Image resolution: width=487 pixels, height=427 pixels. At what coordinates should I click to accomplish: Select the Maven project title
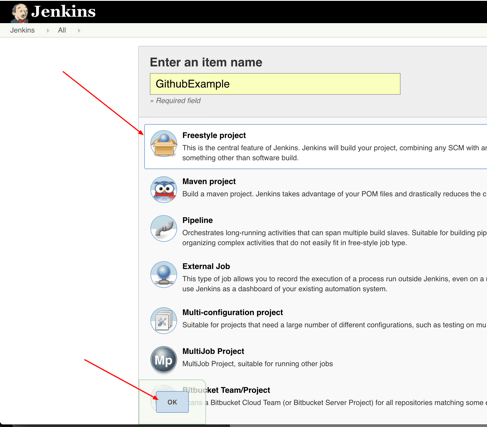click(x=209, y=181)
